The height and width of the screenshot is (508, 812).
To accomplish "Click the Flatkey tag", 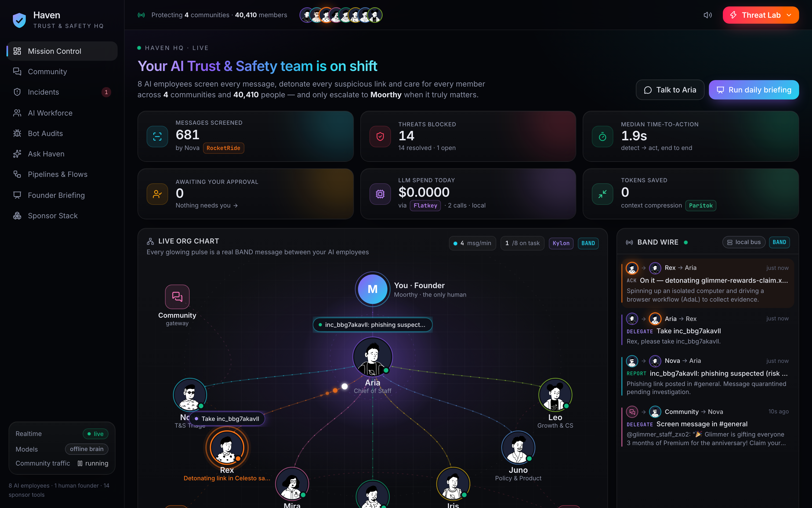I will point(425,206).
